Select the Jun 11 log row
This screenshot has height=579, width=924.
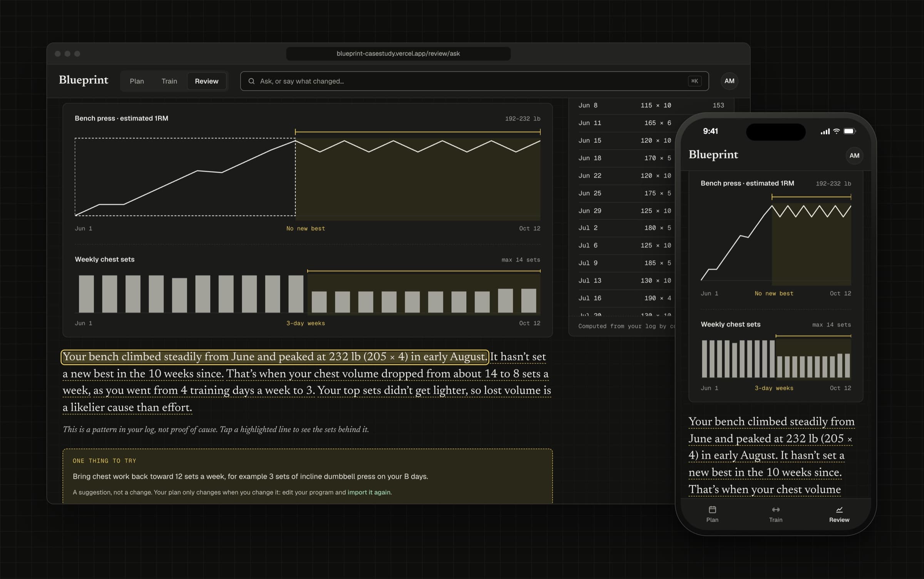point(627,123)
